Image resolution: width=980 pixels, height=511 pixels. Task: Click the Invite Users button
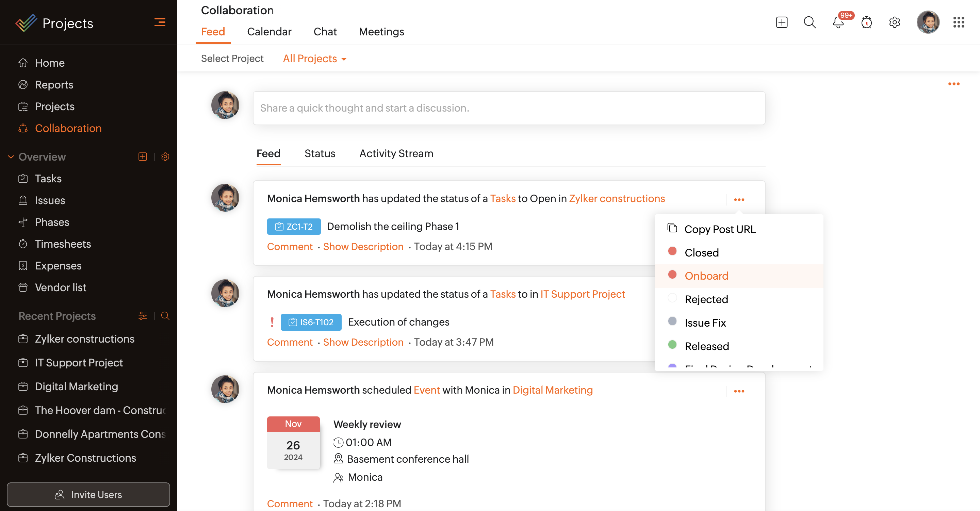point(88,494)
